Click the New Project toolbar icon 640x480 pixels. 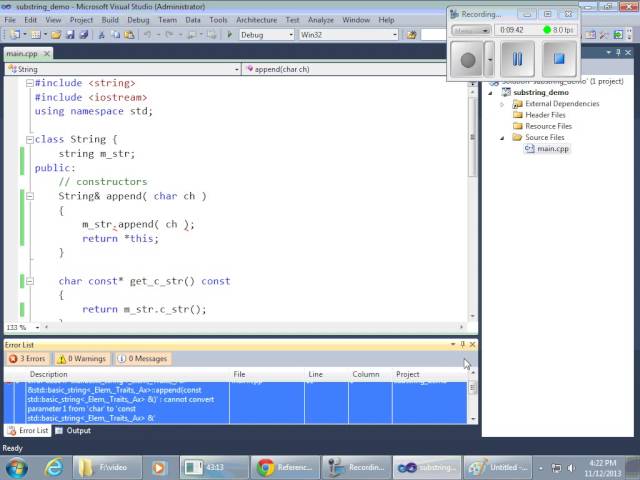16,35
